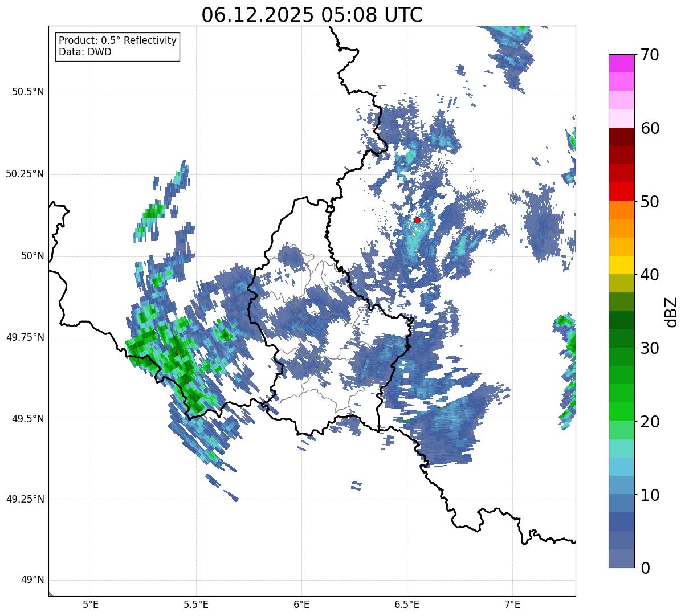Click the 'Product: 0.5° Reflectivity' label
Viewport: 685px width, 616px height.
[x=118, y=41]
